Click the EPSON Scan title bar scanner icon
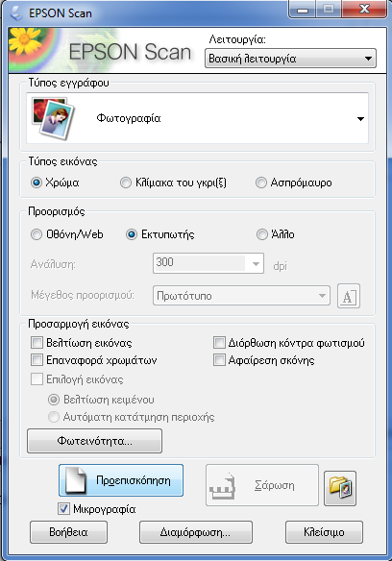Screen dimensions: 392x561 16,13
